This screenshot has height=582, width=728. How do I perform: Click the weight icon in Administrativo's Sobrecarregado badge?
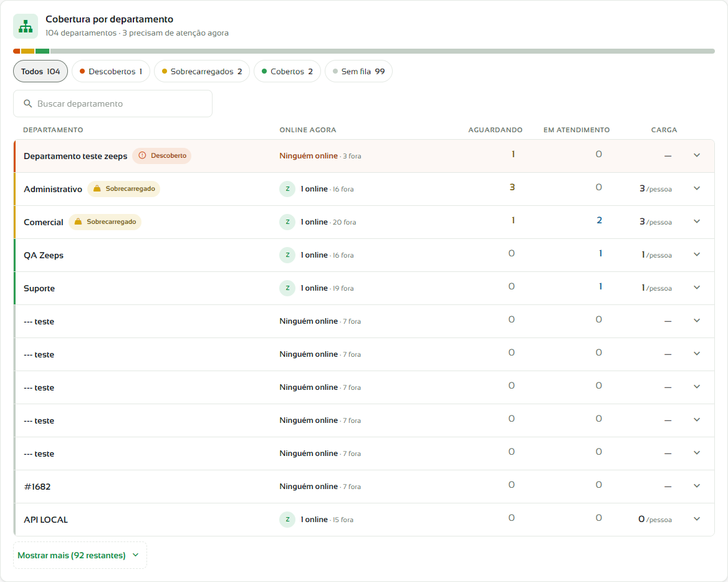point(97,188)
